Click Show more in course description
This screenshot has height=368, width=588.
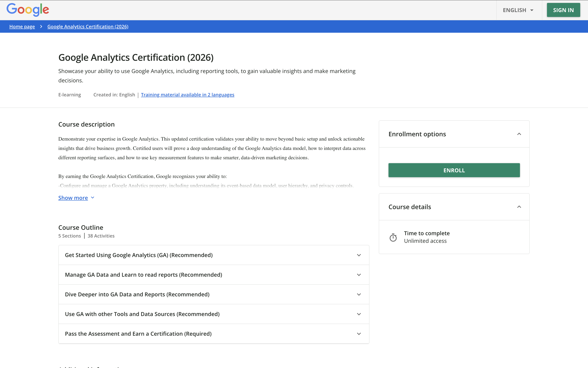[x=73, y=198]
